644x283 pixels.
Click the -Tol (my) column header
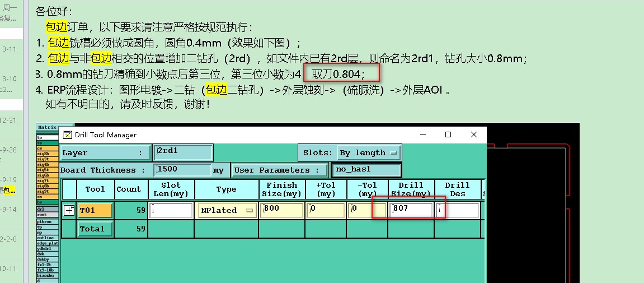coord(367,189)
